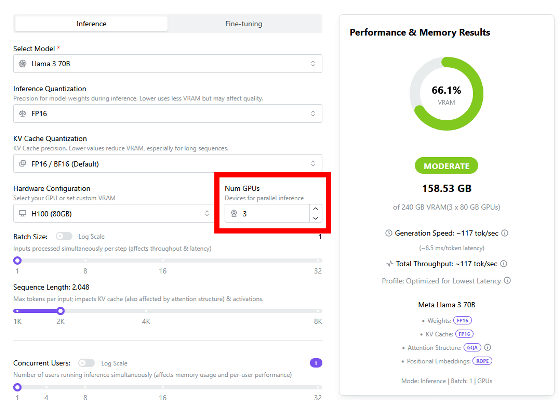Decrease Num GPUs with down arrow
The width and height of the screenshot is (560, 400).
[315, 218]
